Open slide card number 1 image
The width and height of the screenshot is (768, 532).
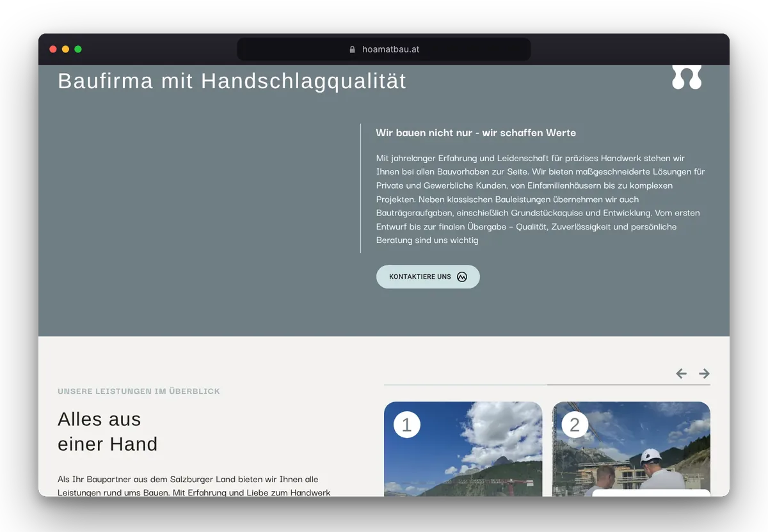click(463, 449)
